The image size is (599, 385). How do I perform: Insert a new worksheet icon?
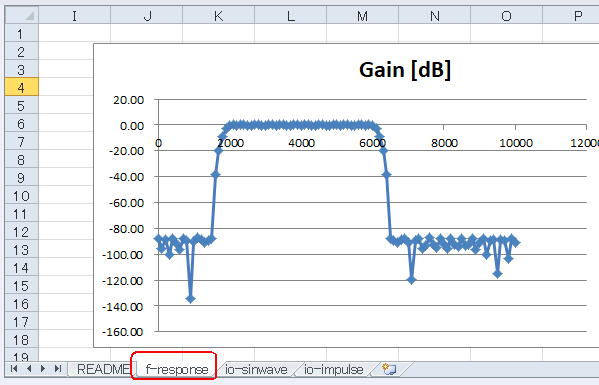pyautogui.click(x=390, y=369)
